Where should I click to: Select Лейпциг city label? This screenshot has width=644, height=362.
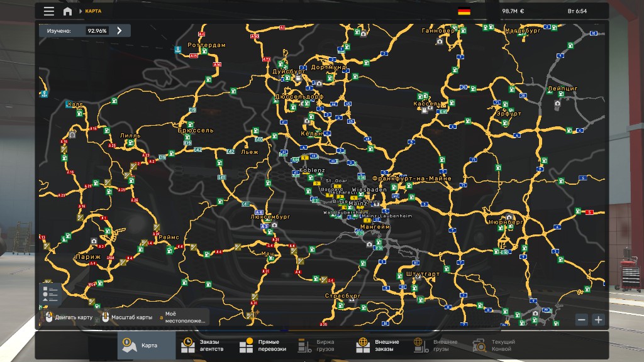pyautogui.click(x=563, y=88)
